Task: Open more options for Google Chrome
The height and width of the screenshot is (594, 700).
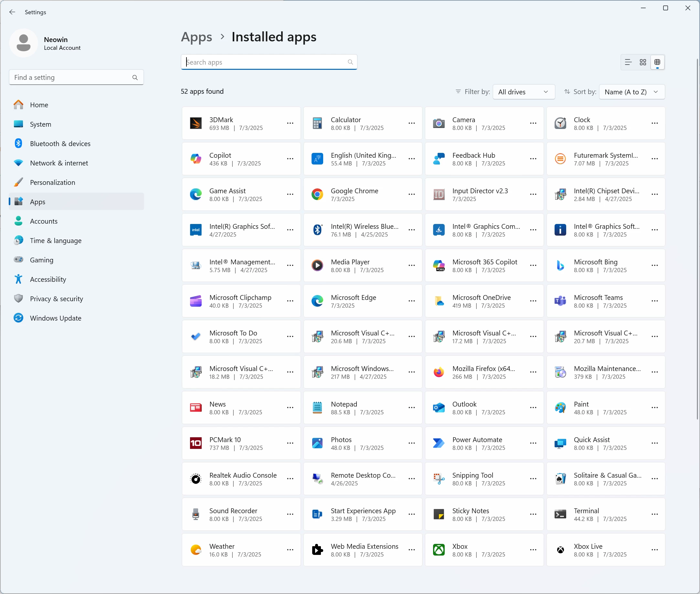Action: pos(411,194)
